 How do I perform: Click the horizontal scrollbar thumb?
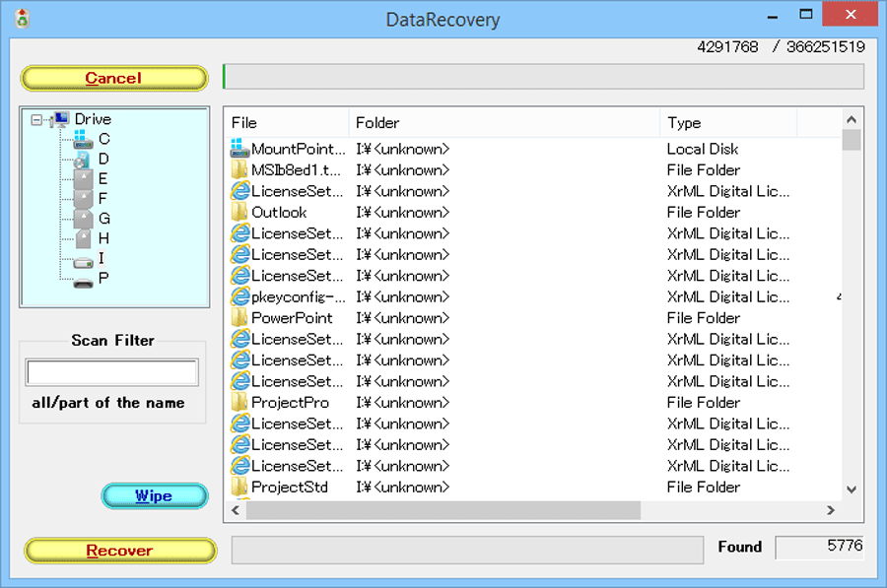tap(443, 510)
